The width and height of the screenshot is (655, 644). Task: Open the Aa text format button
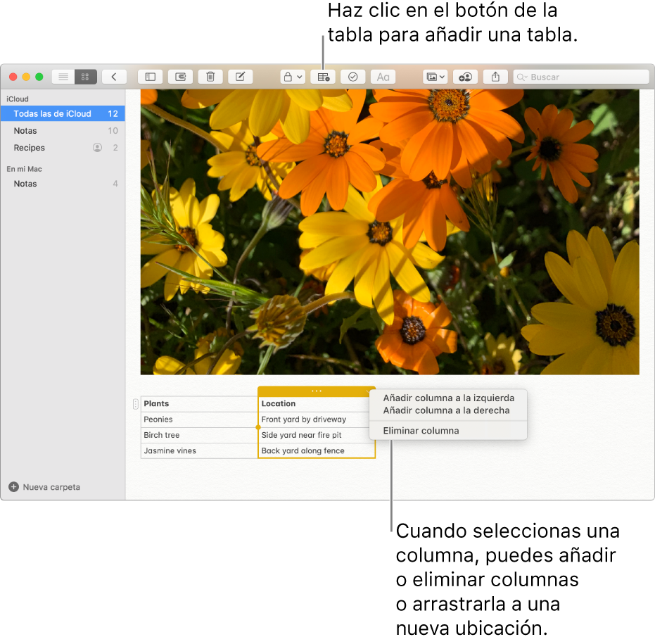[383, 77]
